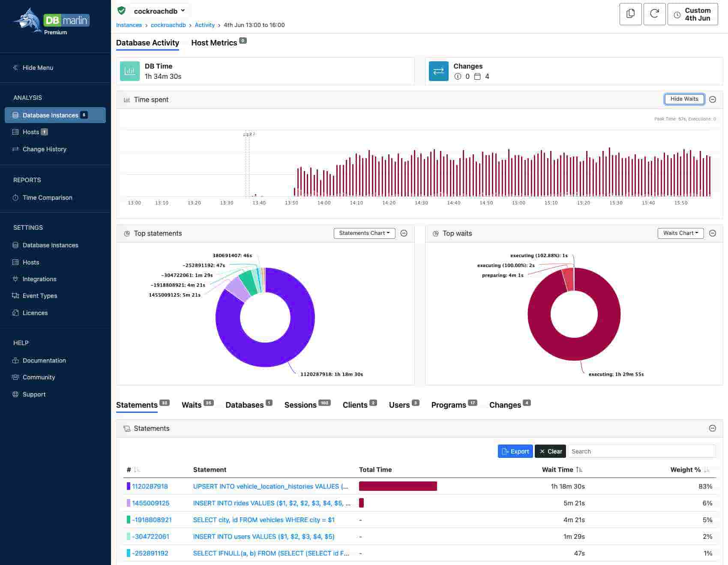Viewport: 728px width, 565px height.
Task: Click the copy link icon button
Action: point(630,14)
